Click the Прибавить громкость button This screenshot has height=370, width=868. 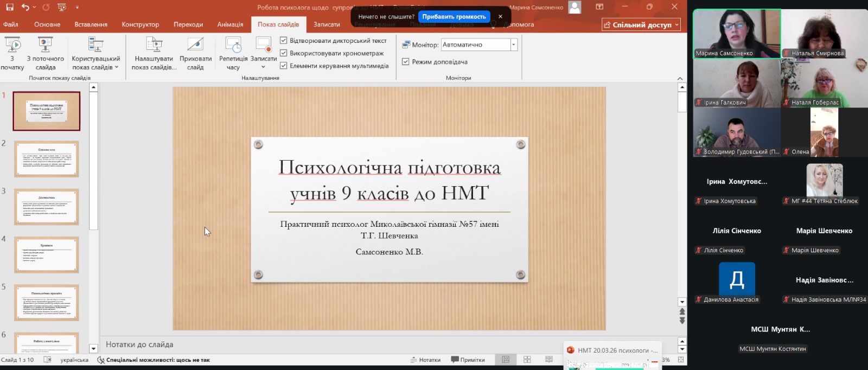pyautogui.click(x=454, y=17)
